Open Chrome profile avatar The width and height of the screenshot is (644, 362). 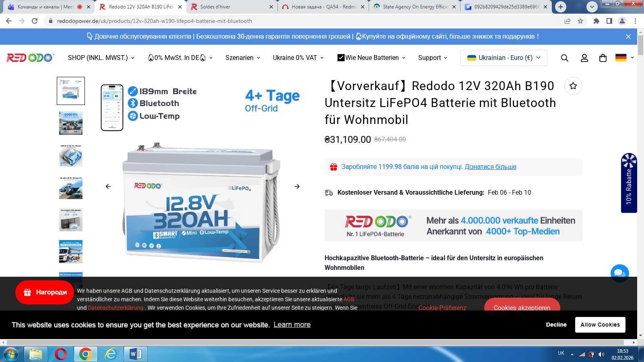(x=622, y=21)
